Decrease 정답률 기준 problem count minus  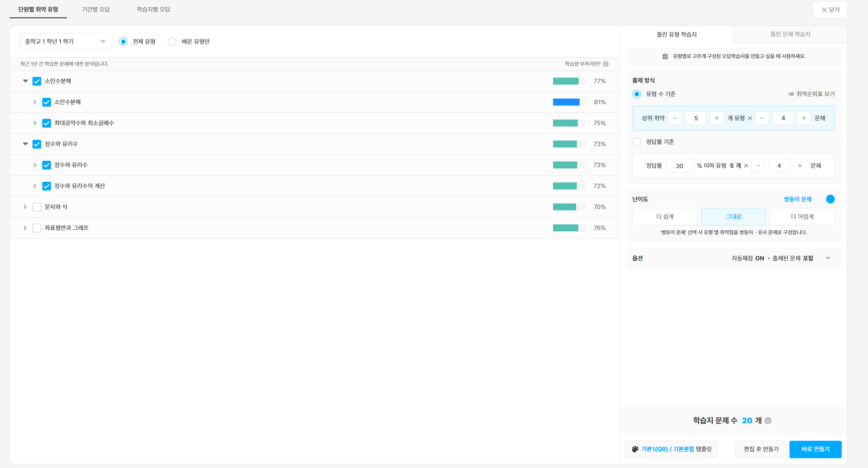point(758,166)
